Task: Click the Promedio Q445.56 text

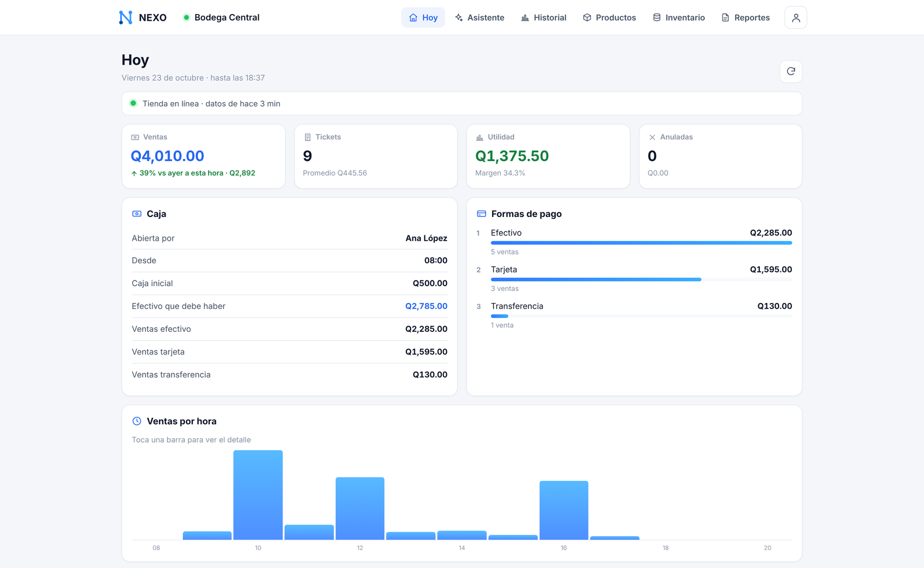Action: point(335,173)
